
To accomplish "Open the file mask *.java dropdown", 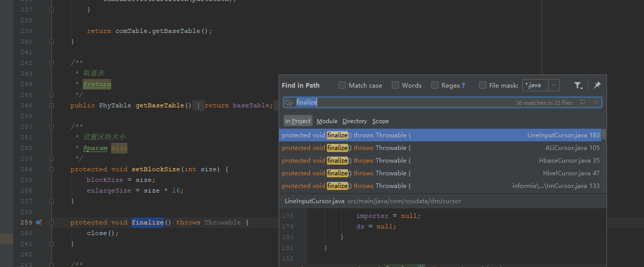I will 554,86.
